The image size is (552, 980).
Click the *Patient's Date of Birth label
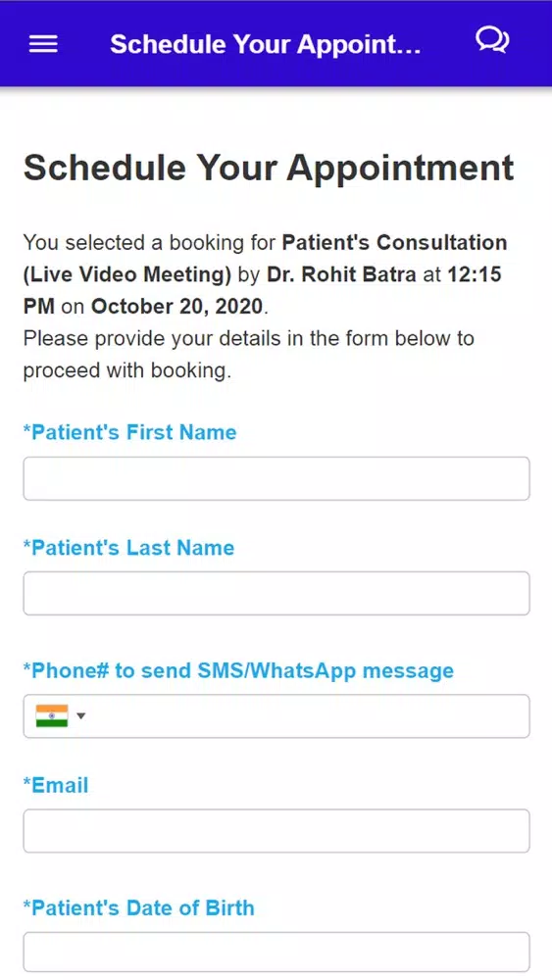click(x=139, y=908)
